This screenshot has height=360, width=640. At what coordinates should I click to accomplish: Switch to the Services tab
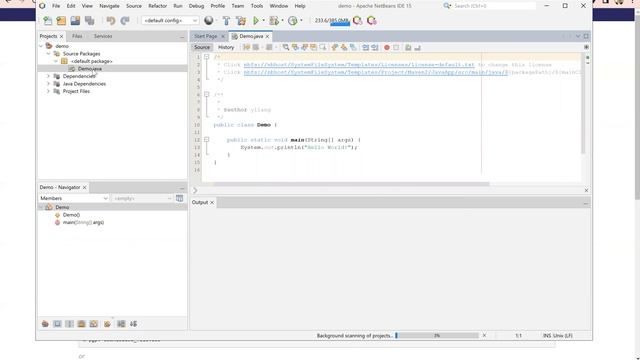(x=103, y=36)
